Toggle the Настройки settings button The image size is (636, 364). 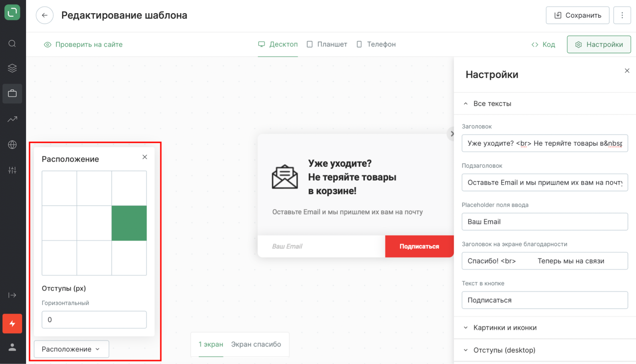pyautogui.click(x=599, y=45)
